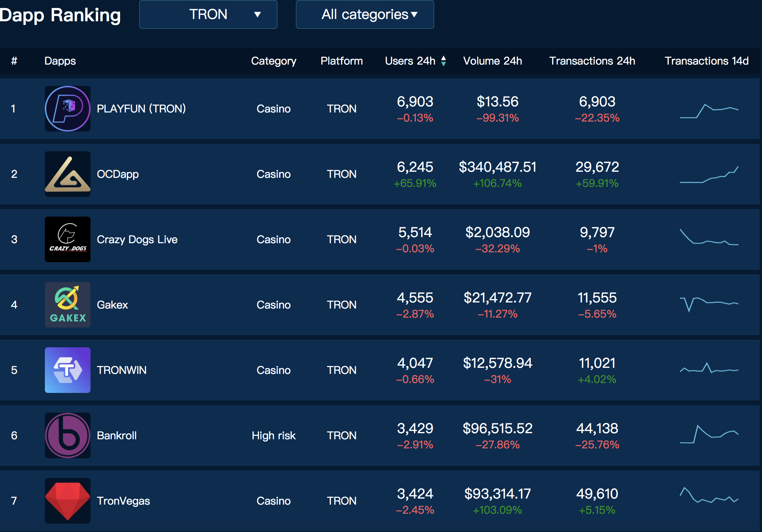Screen dimensions: 762x532
Task: Click the TRONWIN purple logo icon
Action: pos(68,370)
